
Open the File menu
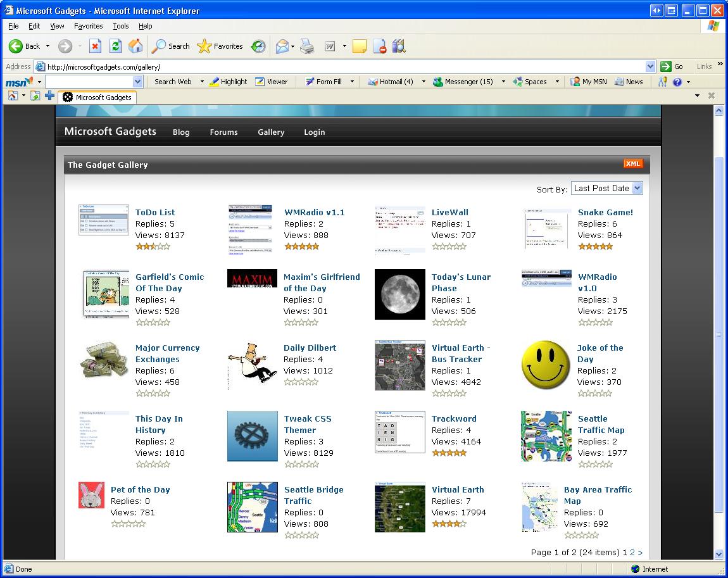tap(13, 26)
